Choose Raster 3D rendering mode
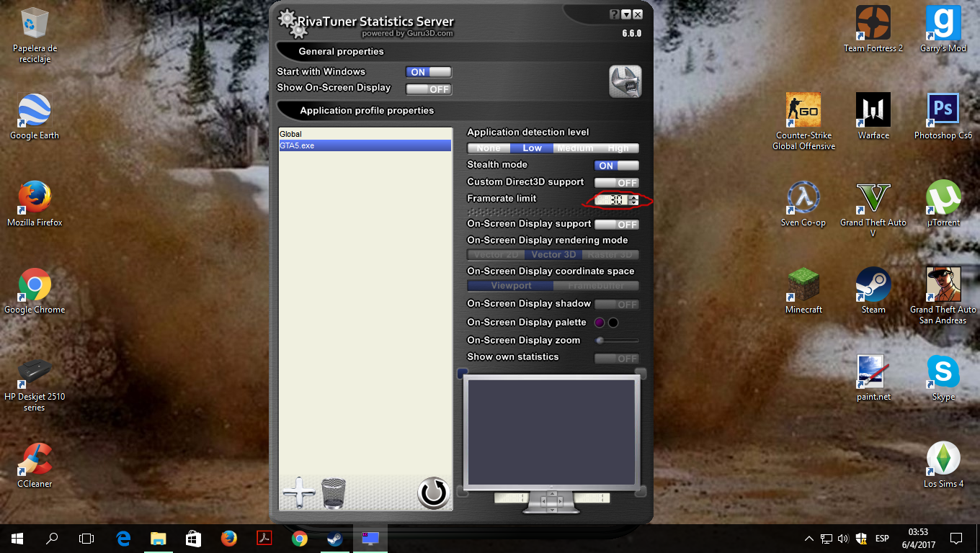This screenshot has width=980, height=553. (x=610, y=255)
